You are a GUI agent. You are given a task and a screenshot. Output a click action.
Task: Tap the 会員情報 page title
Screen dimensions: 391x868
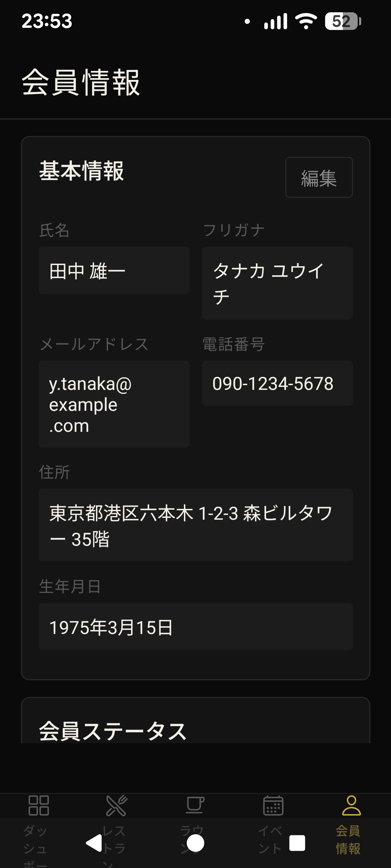(x=81, y=82)
